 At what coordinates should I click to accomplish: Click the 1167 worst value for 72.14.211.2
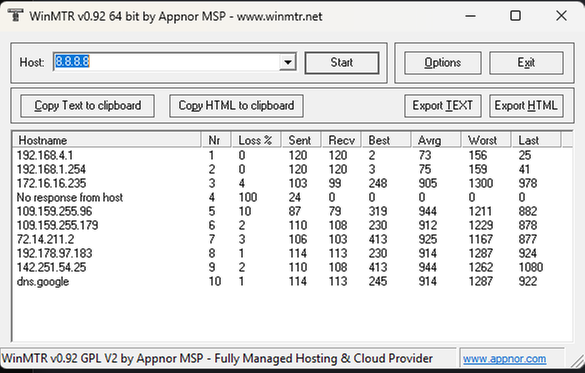(x=481, y=239)
